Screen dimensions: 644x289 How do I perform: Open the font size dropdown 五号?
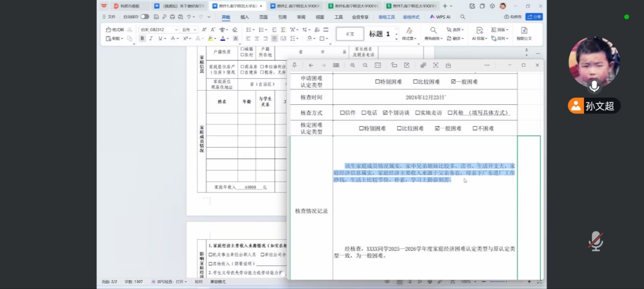tap(195, 30)
